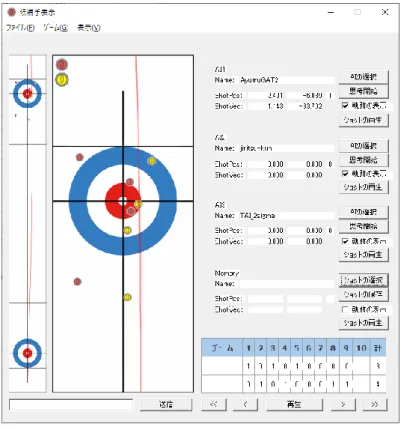Screen dimensions: 401x430
Task: Click yellow guard stone below the house
Action: (x=127, y=297)
